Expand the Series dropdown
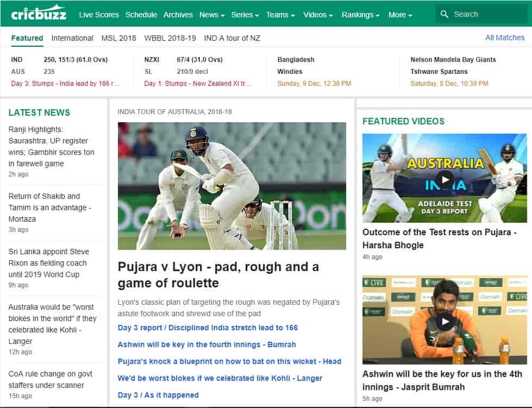532x408 pixels. coord(245,15)
